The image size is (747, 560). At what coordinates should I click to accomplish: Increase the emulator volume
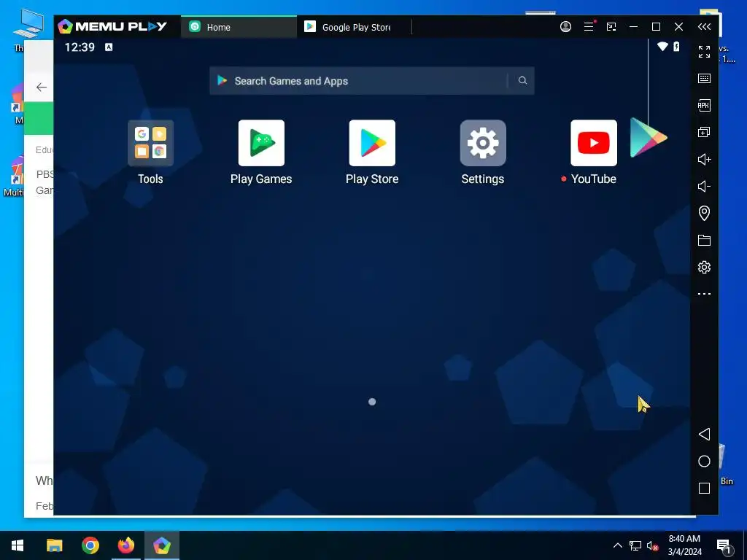(x=704, y=159)
